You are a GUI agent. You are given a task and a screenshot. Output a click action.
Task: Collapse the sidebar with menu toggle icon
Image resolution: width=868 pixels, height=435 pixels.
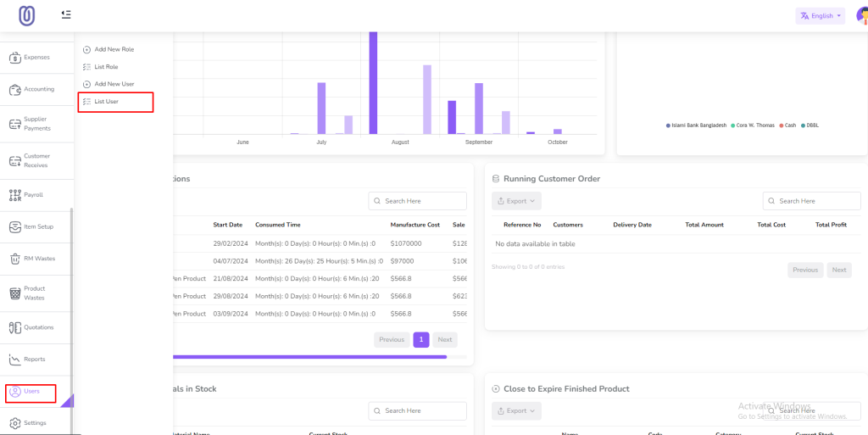pos(66,14)
